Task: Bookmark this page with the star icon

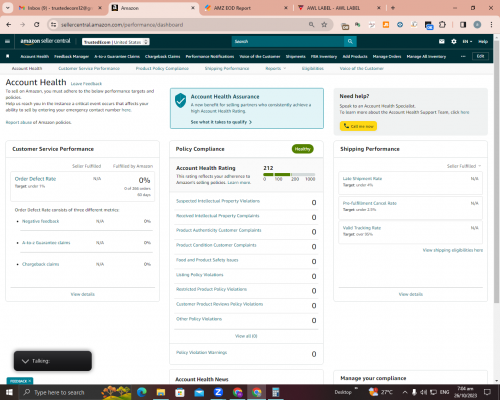Action: tap(324, 25)
